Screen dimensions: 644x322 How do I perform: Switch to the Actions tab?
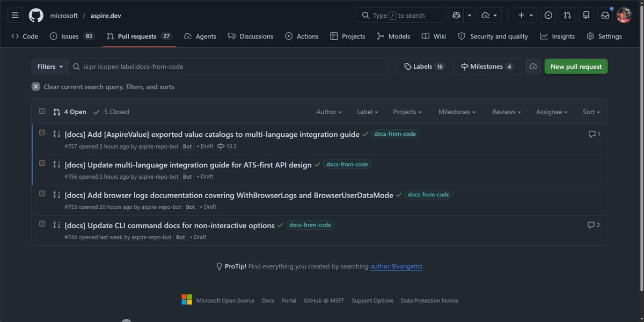pos(302,36)
